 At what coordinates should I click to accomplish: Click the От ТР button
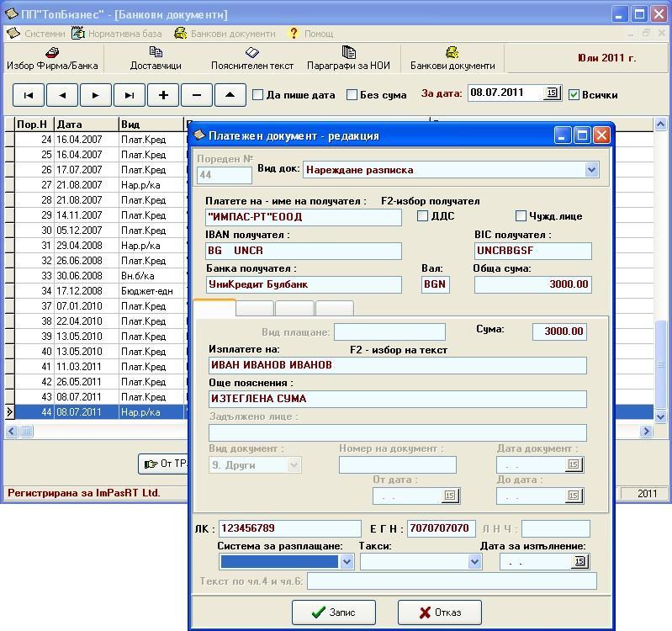click(x=163, y=464)
